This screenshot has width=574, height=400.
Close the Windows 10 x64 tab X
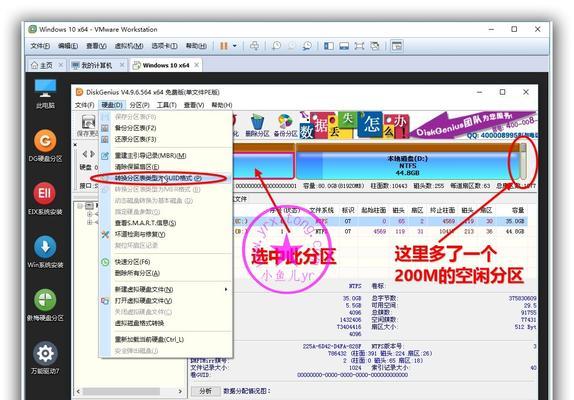197,65
